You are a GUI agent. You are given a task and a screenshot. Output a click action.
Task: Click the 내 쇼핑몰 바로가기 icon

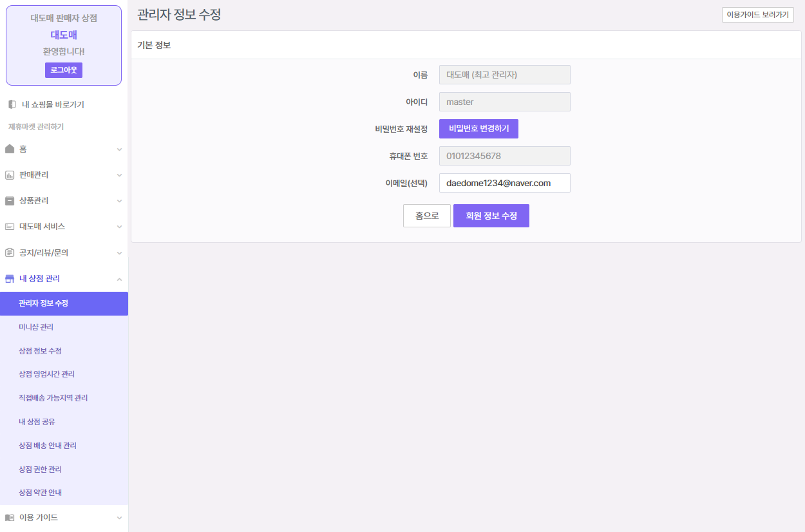tap(12, 104)
